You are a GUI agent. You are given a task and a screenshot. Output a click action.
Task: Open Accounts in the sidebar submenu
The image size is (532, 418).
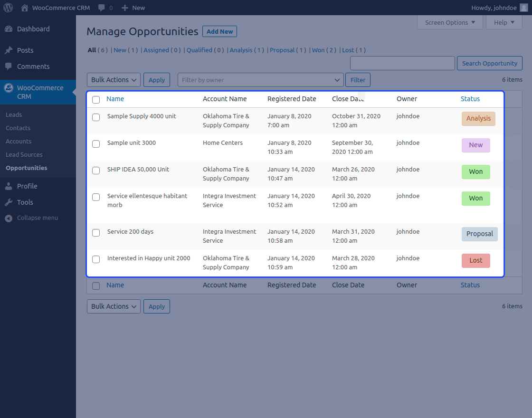point(19,141)
